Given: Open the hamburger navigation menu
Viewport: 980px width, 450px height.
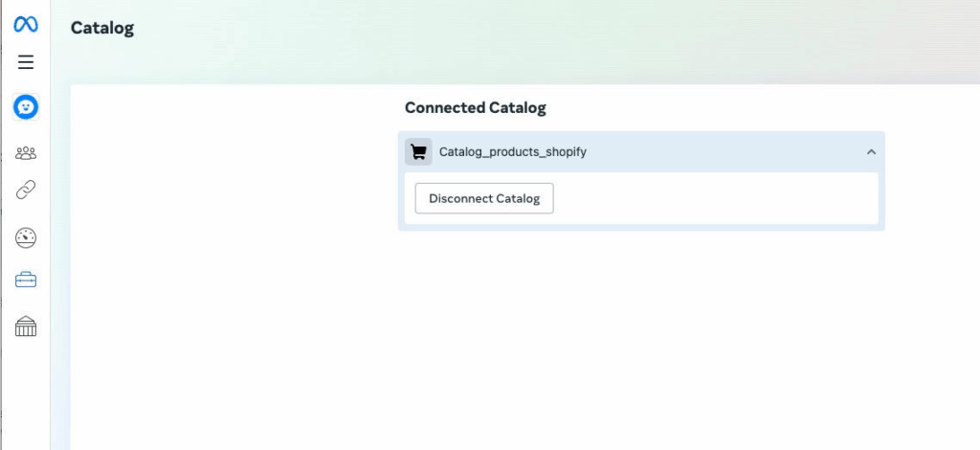Looking at the screenshot, I should pos(26,62).
